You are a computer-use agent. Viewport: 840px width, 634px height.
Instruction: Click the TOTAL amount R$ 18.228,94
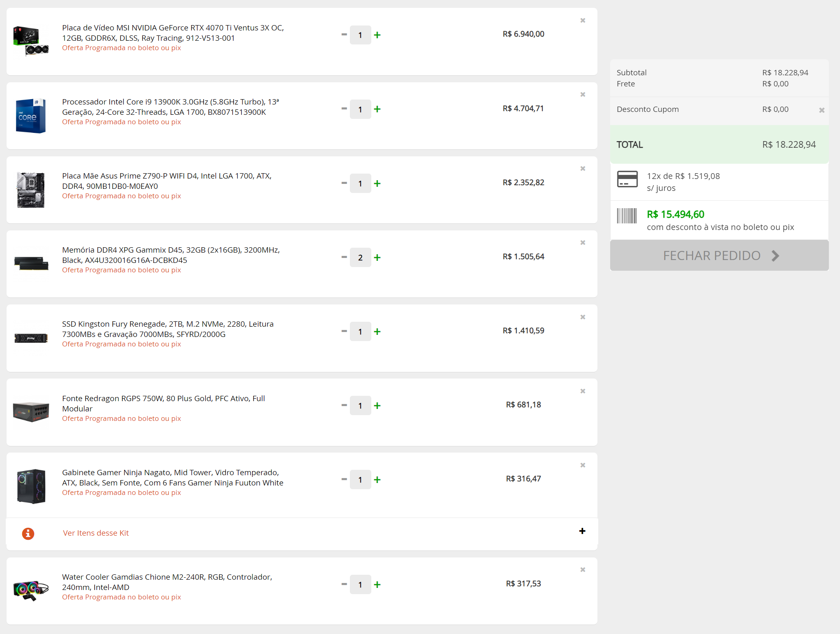tap(789, 145)
